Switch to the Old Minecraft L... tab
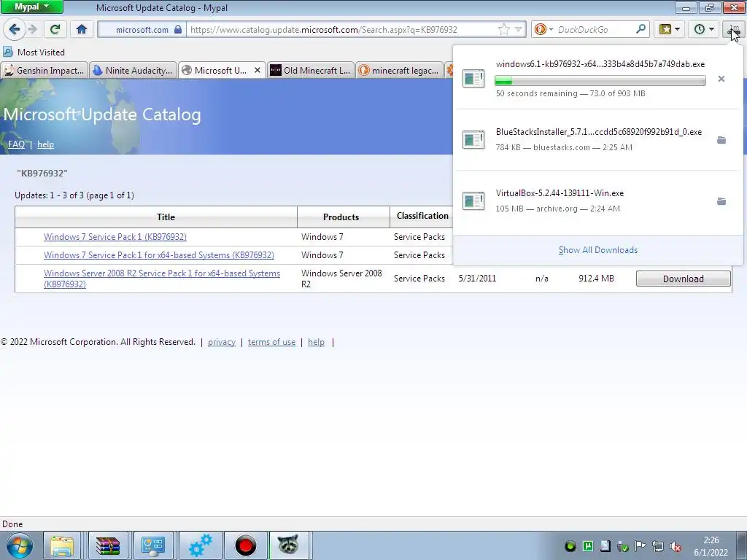The image size is (747, 560). 311,71
